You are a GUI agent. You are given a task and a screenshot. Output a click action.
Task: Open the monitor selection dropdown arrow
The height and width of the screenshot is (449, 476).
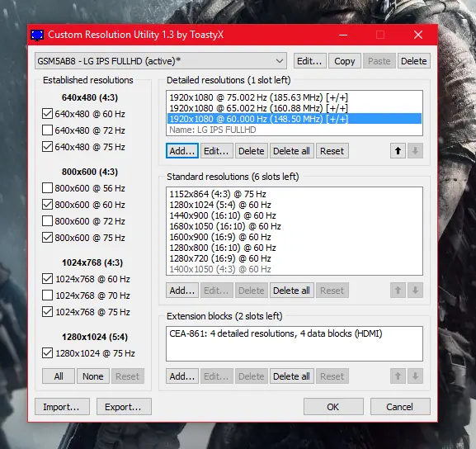pos(280,61)
